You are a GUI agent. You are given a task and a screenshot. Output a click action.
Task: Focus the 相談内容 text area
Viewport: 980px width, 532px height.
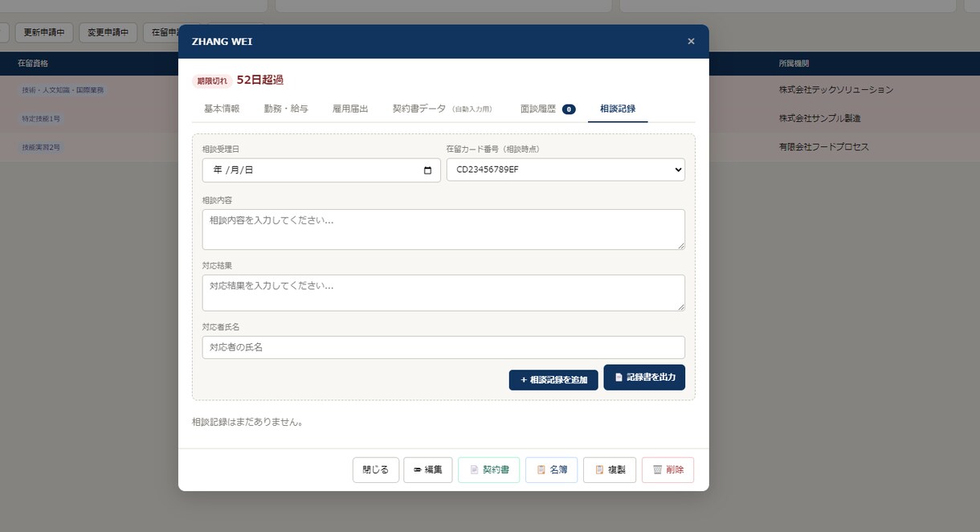(443, 229)
